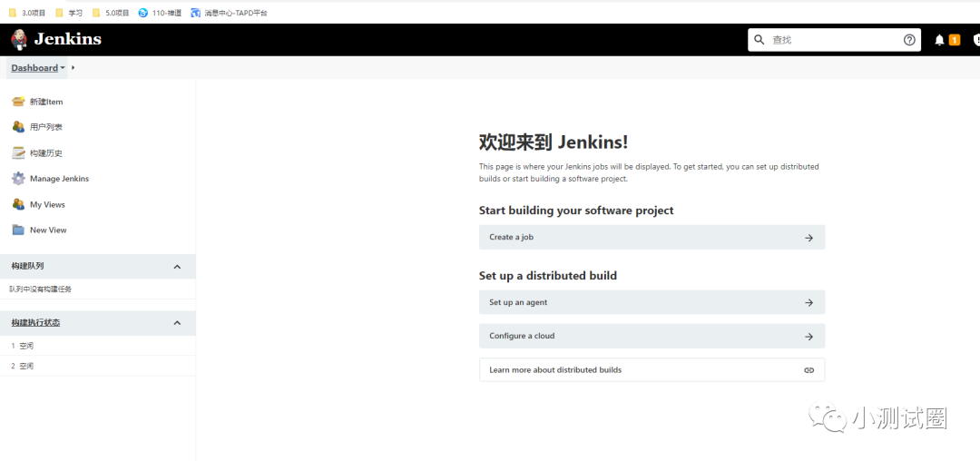Viewport: 980px width, 461px height.
Task: Open the 新建Item sidebar link
Action: pos(46,102)
